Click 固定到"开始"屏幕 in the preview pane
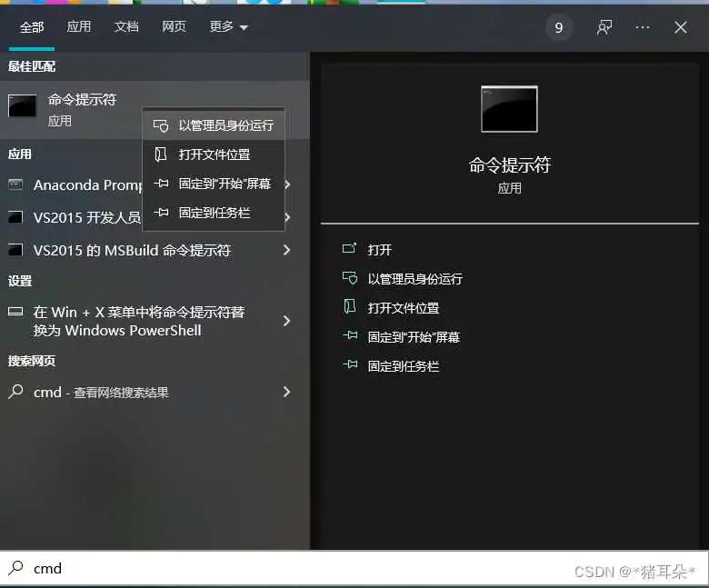The height and width of the screenshot is (588, 709). pos(414,337)
